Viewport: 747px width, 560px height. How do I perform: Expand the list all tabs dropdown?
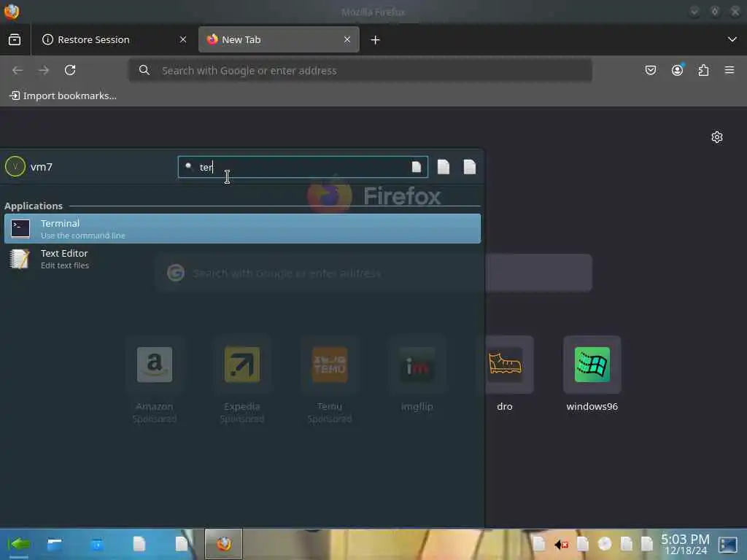point(732,39)
